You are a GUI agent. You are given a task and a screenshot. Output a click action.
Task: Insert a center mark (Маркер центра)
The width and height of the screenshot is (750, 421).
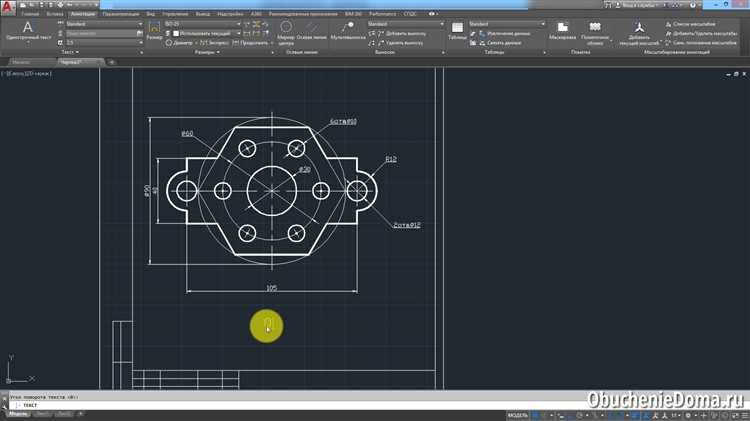pyautogui.click(x=286, y=31)
